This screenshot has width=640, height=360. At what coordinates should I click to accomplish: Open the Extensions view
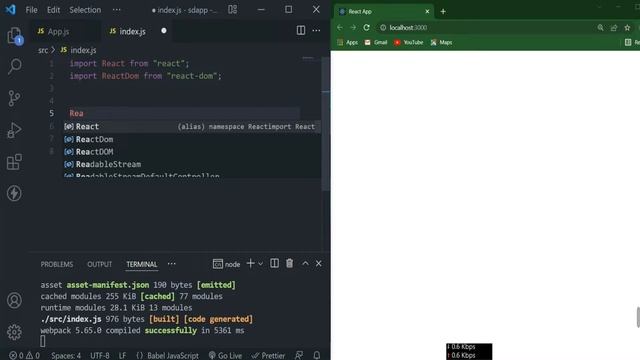[x=14, y=162]
